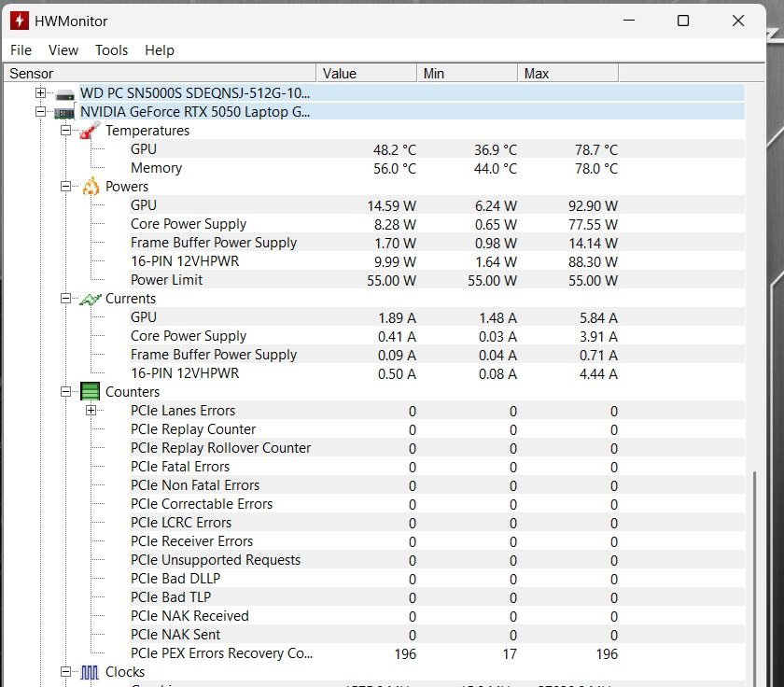Viewport: 784px width, 687px height.
Task: Click the WD PC SN5000S drive icon
Action: pyautogui.click(x=64, y=93)
